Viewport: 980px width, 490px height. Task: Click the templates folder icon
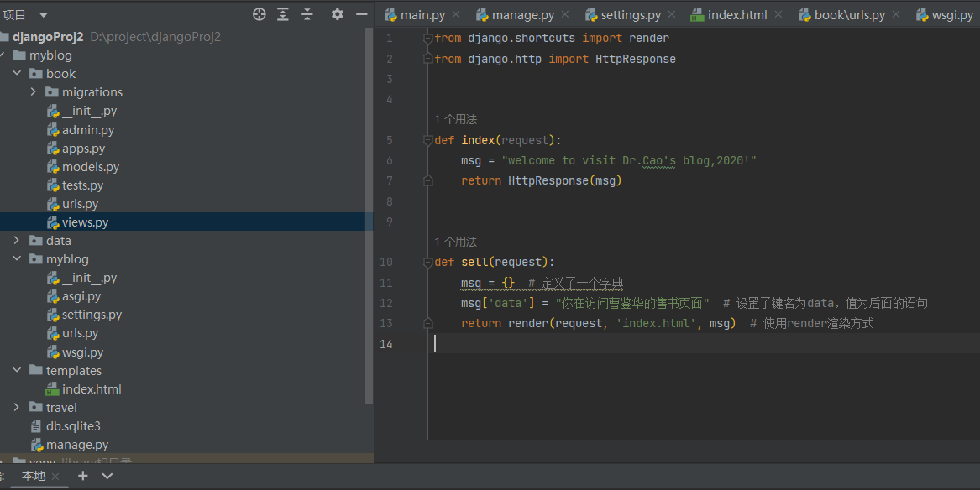(36, 370)
